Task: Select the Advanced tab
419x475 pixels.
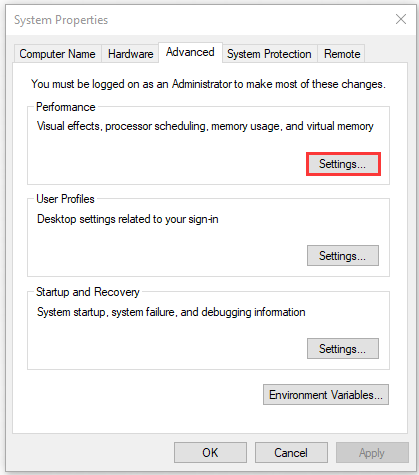Action: pyautogui.click(x=190, y=52)
